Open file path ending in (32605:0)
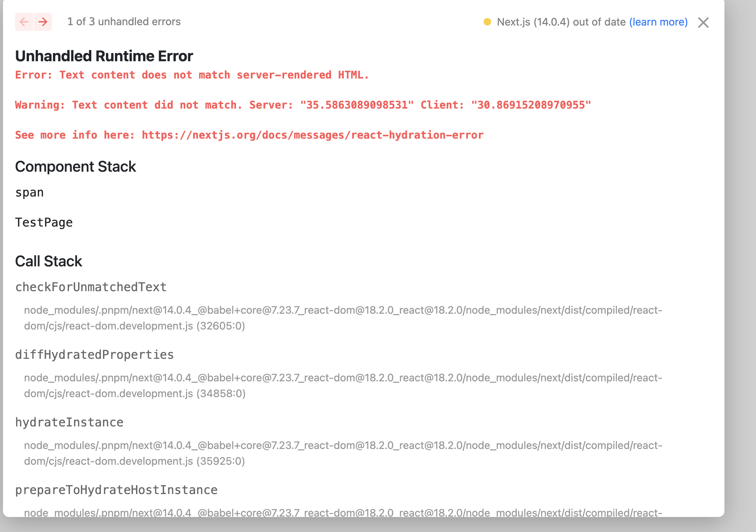The image size is (756, 532). coord(343,318)
